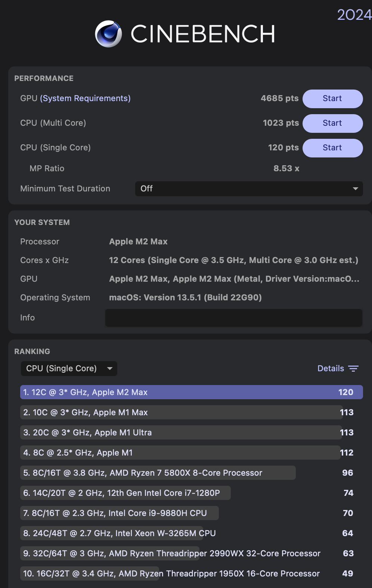
Task: Start the CPU Multi Core test
Action: click(x=332, y=123)
